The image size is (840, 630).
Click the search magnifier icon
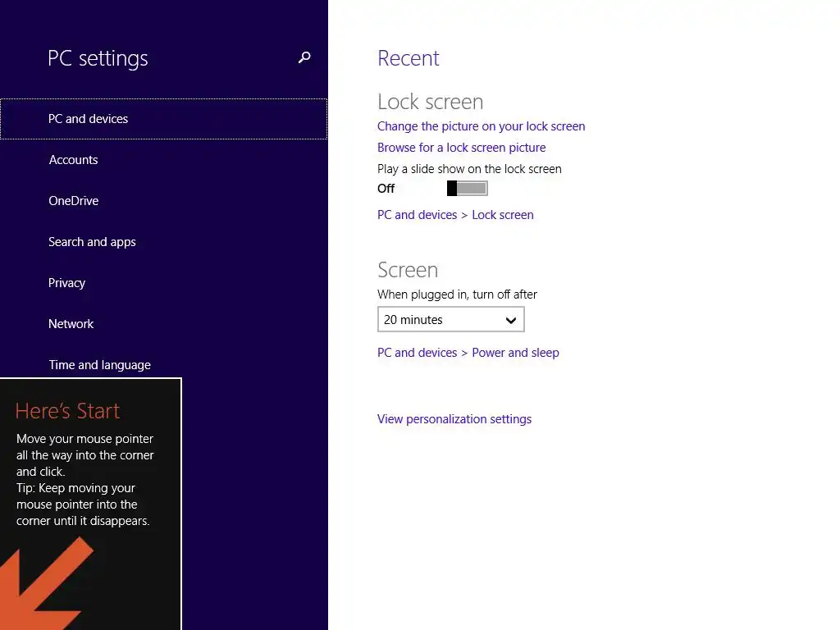(304, 57)
